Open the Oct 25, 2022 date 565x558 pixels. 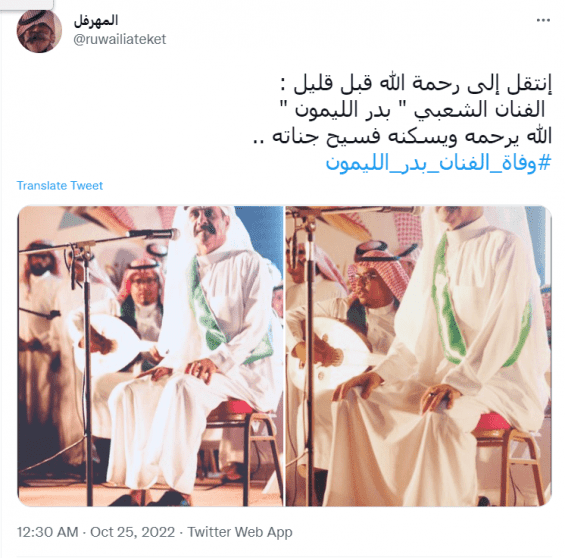click(x=133, y=532)
